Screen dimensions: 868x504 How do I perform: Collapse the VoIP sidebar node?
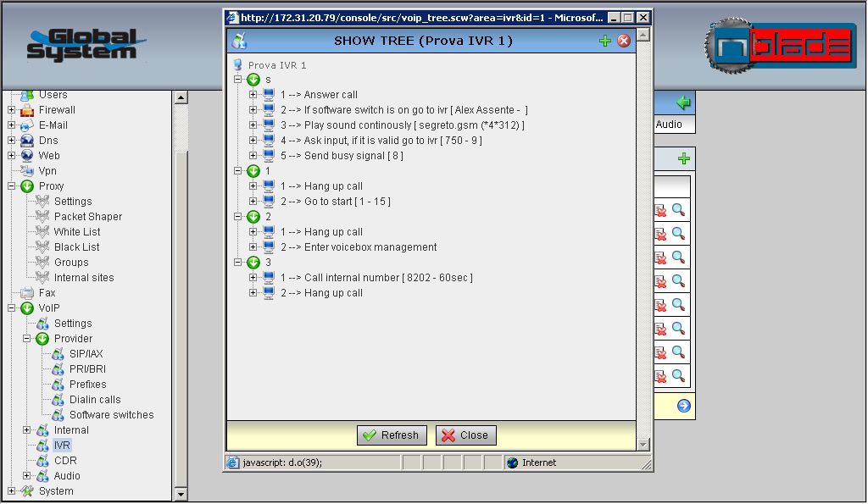point(11,308)
